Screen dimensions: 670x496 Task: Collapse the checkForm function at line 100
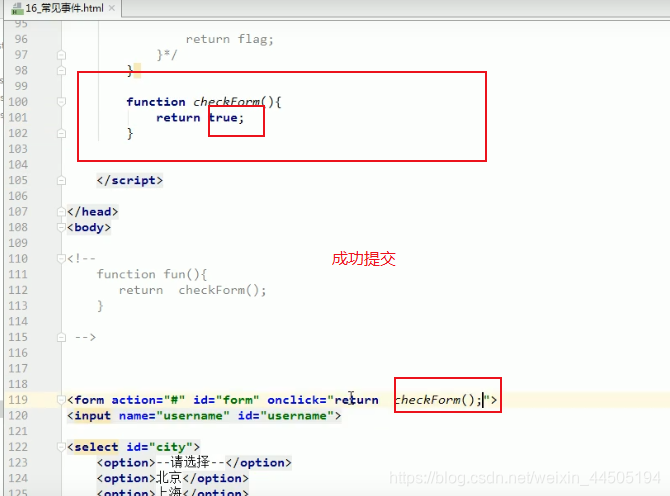[x=62, y=102]
